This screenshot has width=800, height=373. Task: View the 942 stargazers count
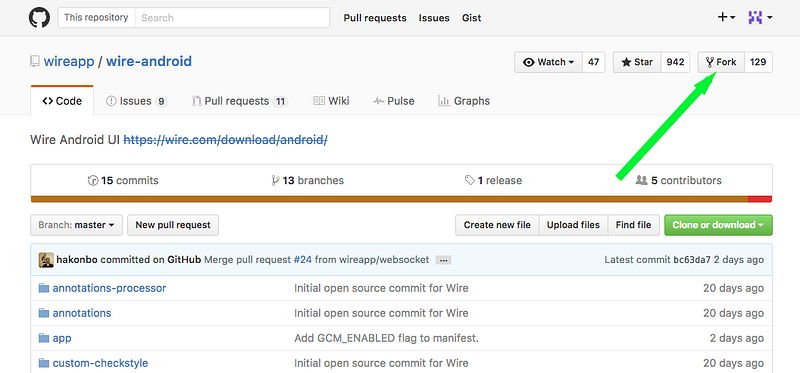[676, 62]
